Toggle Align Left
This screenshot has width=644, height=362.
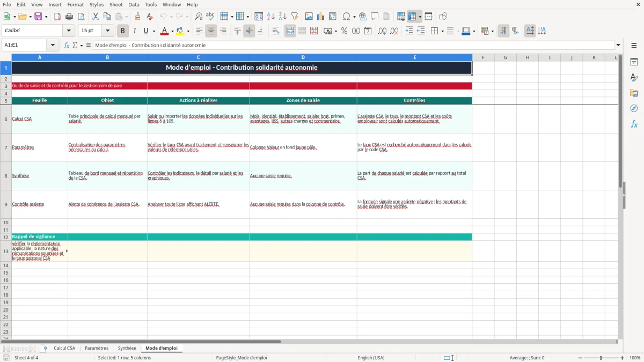(x=199, y=31)
